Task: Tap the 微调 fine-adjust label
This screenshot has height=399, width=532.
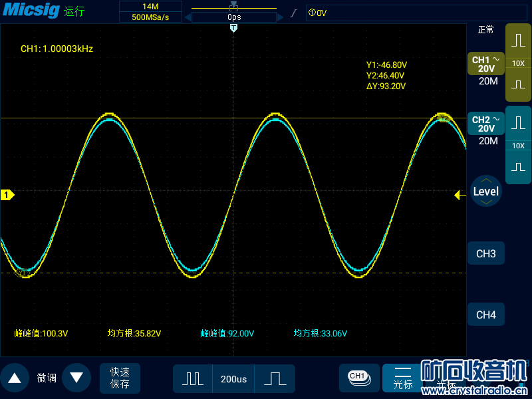Action: point(47,378)
